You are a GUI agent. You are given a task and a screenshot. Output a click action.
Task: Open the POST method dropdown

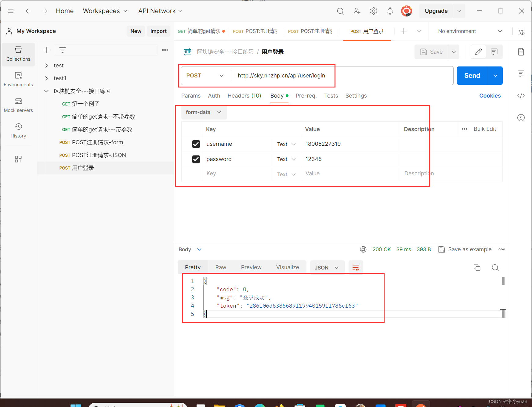(205, 76)
